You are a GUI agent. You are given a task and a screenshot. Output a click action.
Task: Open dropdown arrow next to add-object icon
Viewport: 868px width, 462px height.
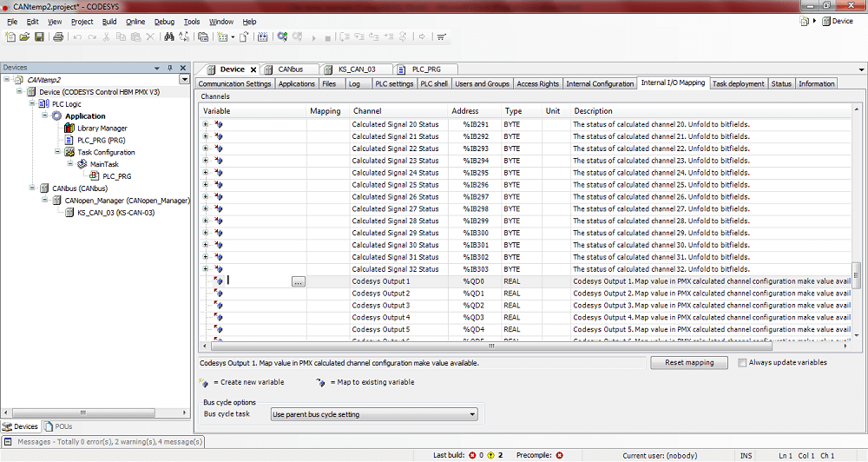click(233, 37)
